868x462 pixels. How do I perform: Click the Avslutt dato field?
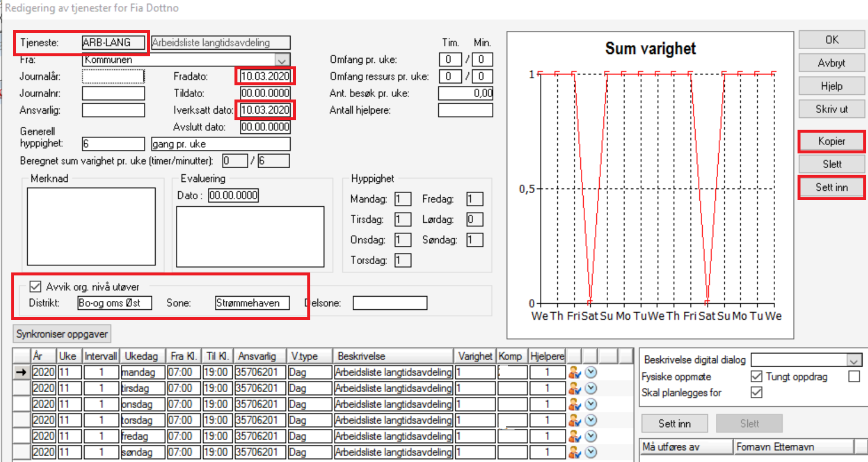tap(265, 127)
